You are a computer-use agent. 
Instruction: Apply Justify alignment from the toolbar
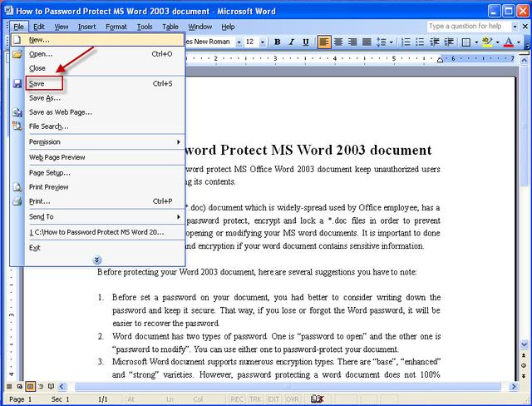point(367,42)
